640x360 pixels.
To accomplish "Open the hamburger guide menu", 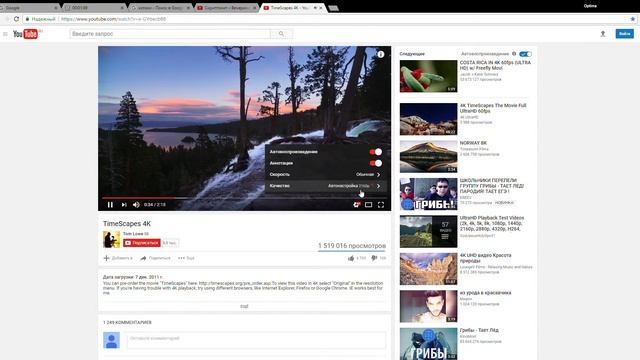I will tap(5, 34).
